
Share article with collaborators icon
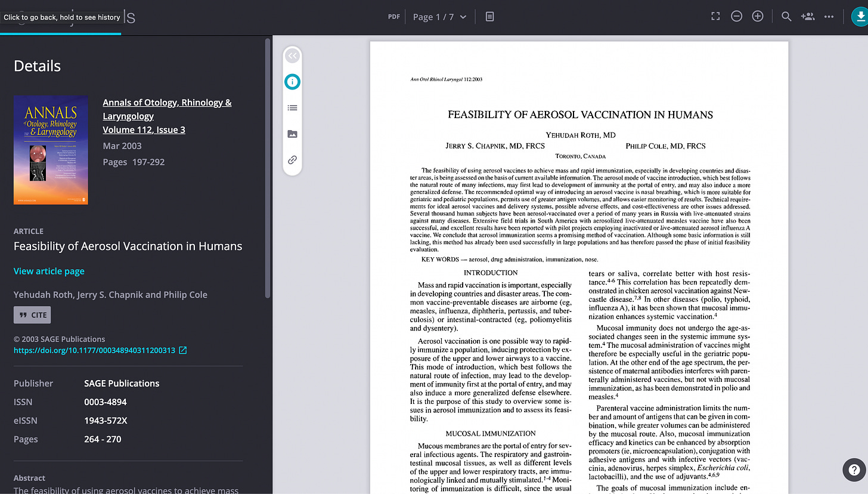tap(808, 17)
